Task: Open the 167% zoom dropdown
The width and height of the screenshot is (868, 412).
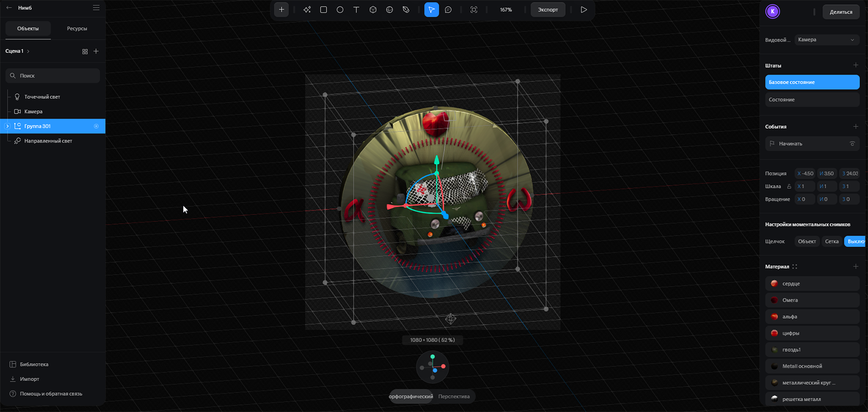Action: pyautogui.click(x=506, y=10)
